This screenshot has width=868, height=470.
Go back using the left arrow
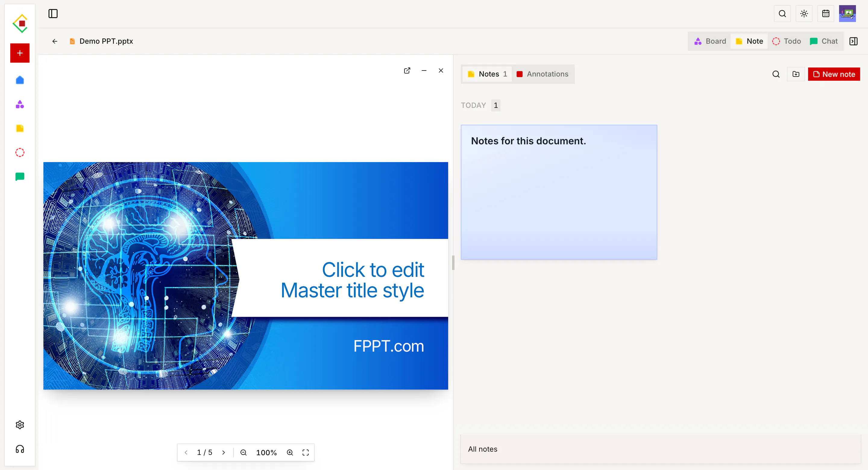(x=55, y=41)
